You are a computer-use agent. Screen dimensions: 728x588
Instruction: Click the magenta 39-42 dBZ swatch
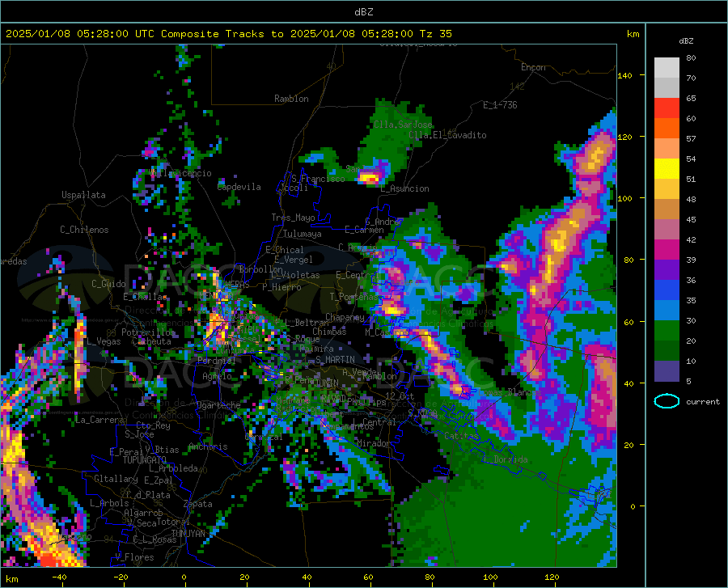tap(667, 250)
